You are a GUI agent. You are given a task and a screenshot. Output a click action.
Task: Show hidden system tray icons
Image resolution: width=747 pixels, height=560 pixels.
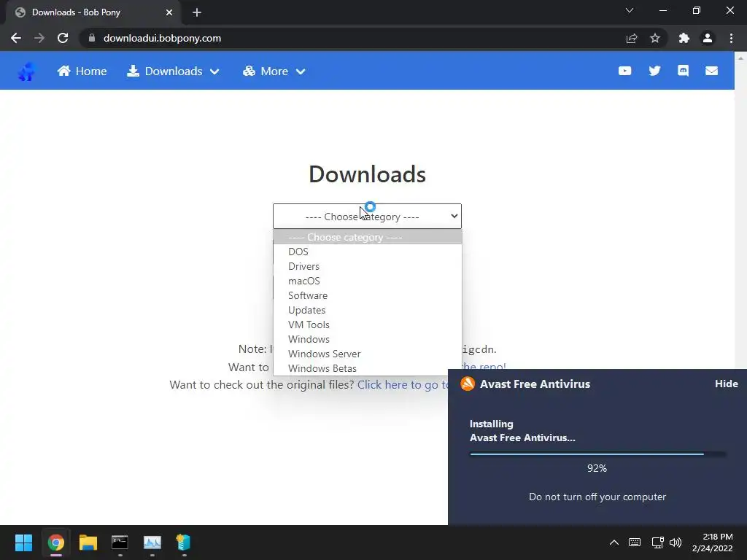pos(614,542)
